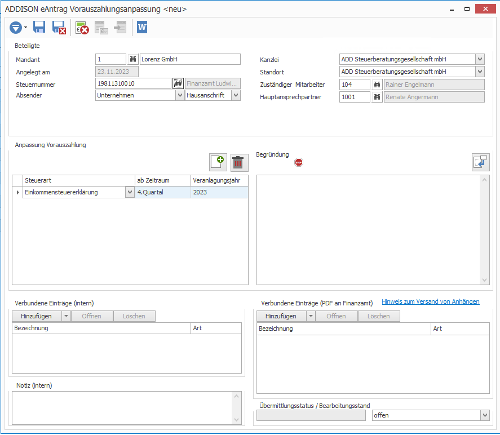
Task: Open the Kanzlei dropdown
Action: point(480,59)
